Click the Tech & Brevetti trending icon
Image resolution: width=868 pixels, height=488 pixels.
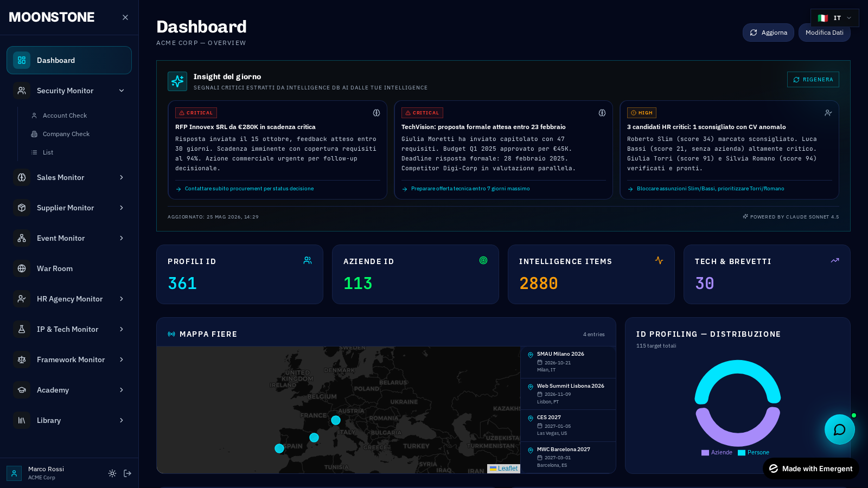pos(835,260)
